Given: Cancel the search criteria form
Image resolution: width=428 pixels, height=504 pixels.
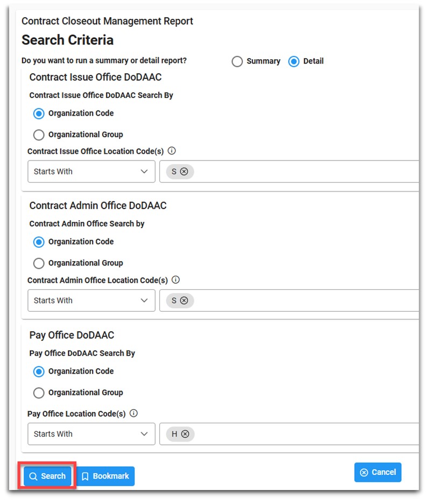Looking at the screenshot, I should point(377,472).
